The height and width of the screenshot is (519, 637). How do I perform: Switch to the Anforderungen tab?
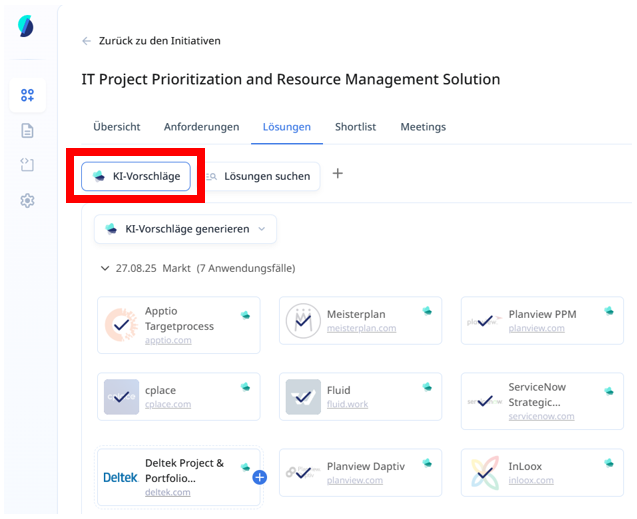(201, 127)
